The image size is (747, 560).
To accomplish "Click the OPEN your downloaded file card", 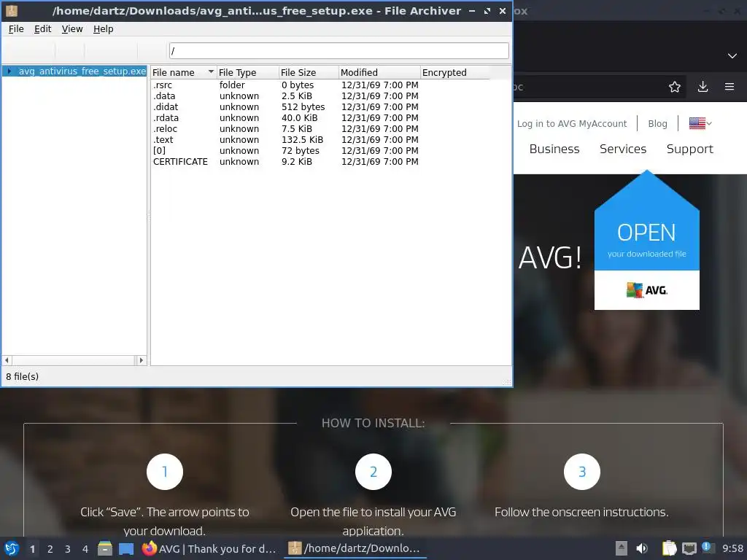I will tap(646, 241).
